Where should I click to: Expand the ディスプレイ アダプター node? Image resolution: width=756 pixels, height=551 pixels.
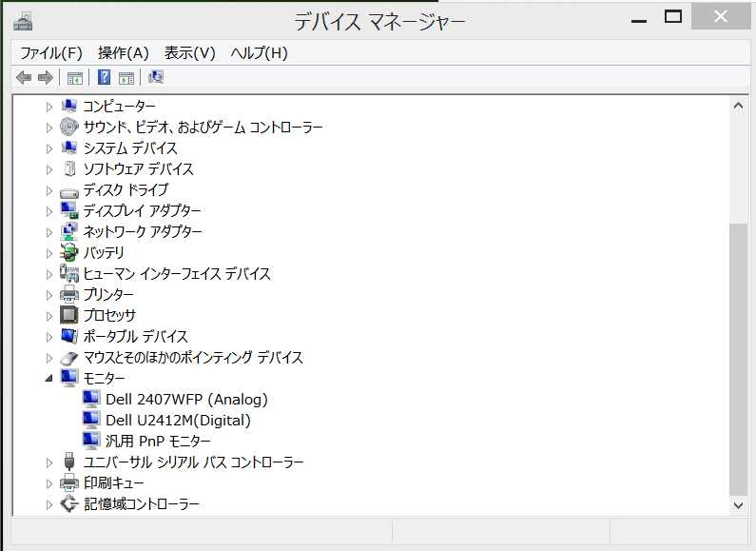(49, 211)
